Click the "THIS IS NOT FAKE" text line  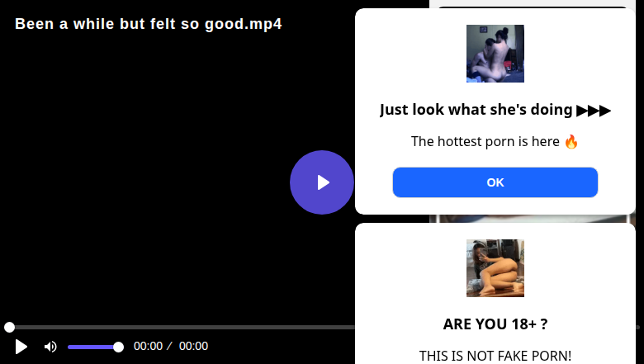click(x=495, y=356)
